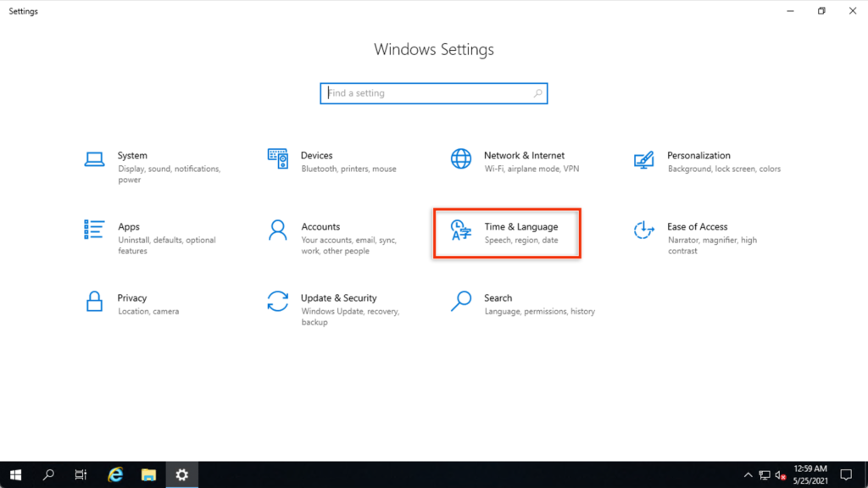868x488 pixels.
Task: Open the Ease of Access icon
Action: pos(644,230)
